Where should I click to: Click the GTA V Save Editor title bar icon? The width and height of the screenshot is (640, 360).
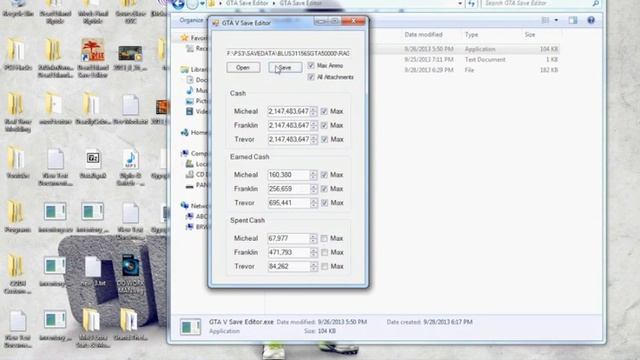tap(216, 23)
